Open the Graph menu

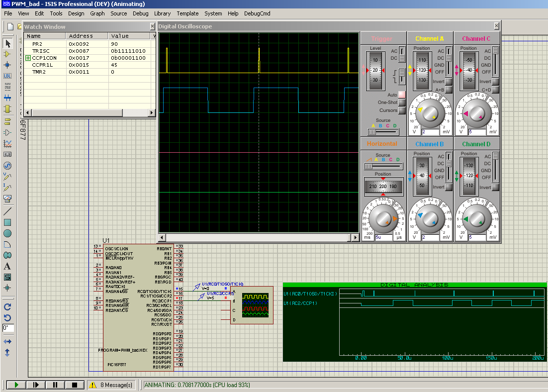click(97, 13)
